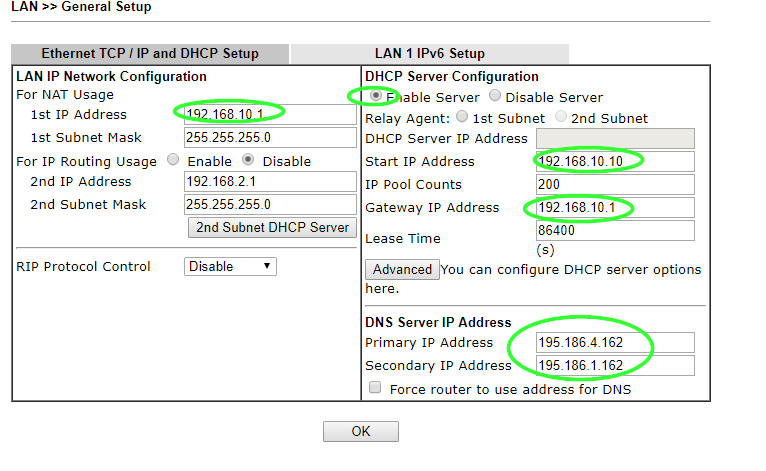Enable IP Routing Usage radio button

tap(174, 161)
